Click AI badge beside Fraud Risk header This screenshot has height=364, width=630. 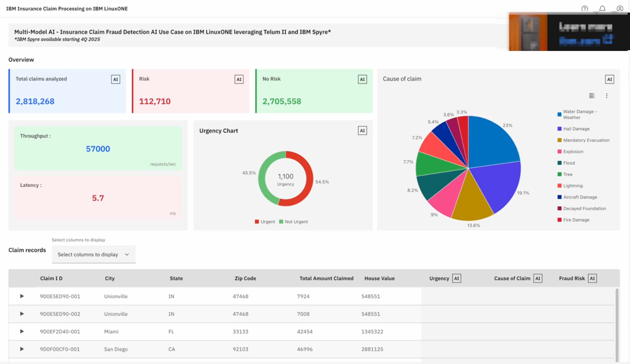point(592,278)
